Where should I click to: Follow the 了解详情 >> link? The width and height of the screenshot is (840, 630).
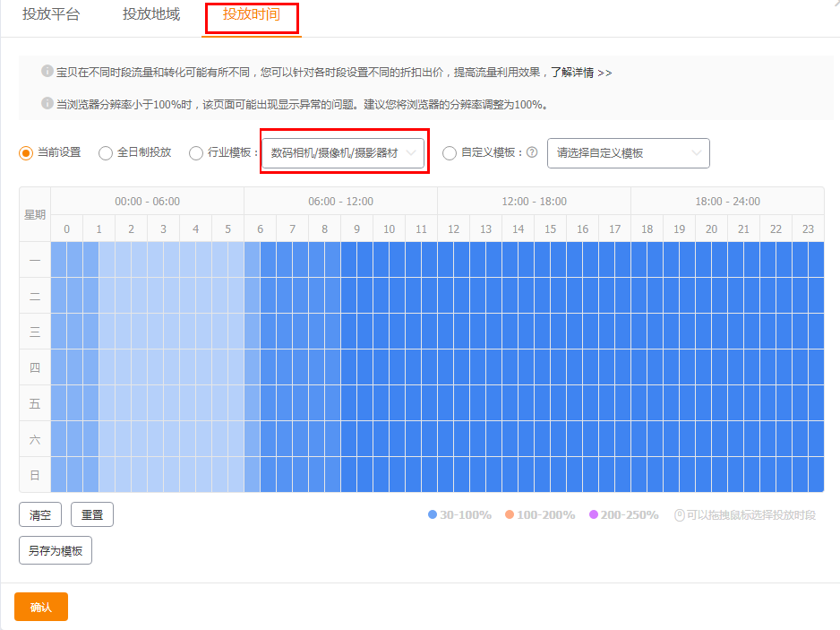581,73
